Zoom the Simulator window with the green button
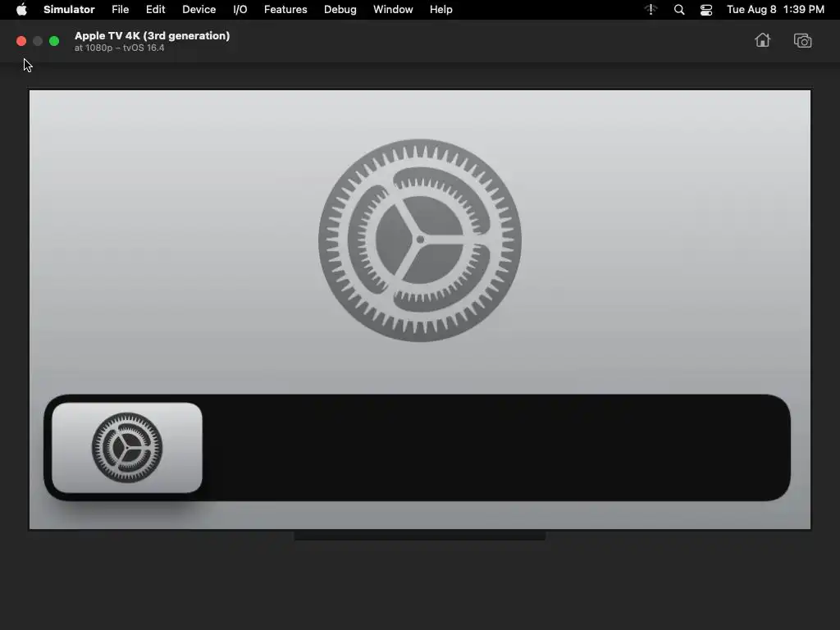 pyautogui.click(x=54, y=41)
